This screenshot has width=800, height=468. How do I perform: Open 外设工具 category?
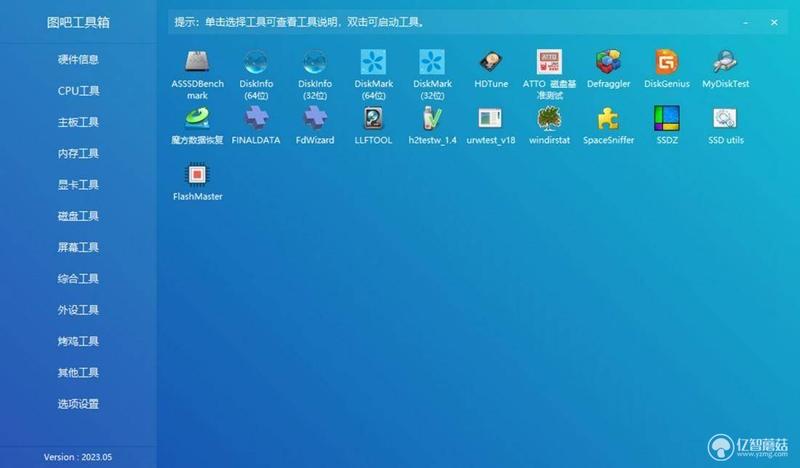(78, 310)
